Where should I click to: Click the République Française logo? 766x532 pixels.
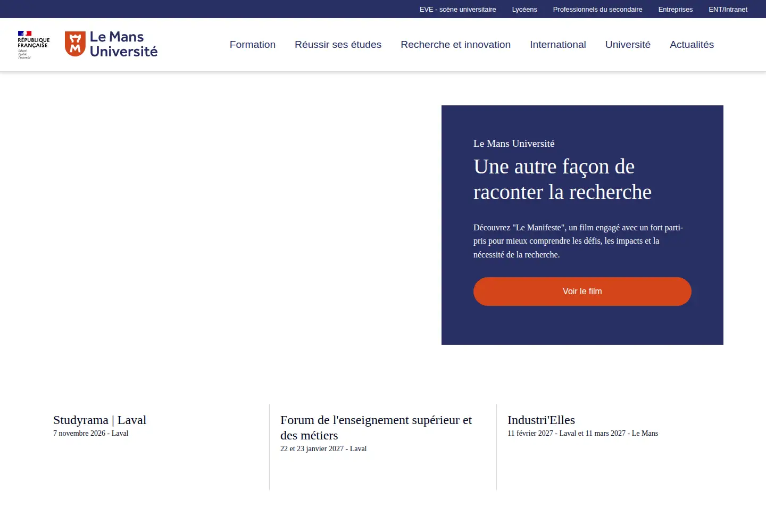click(34, 44)
